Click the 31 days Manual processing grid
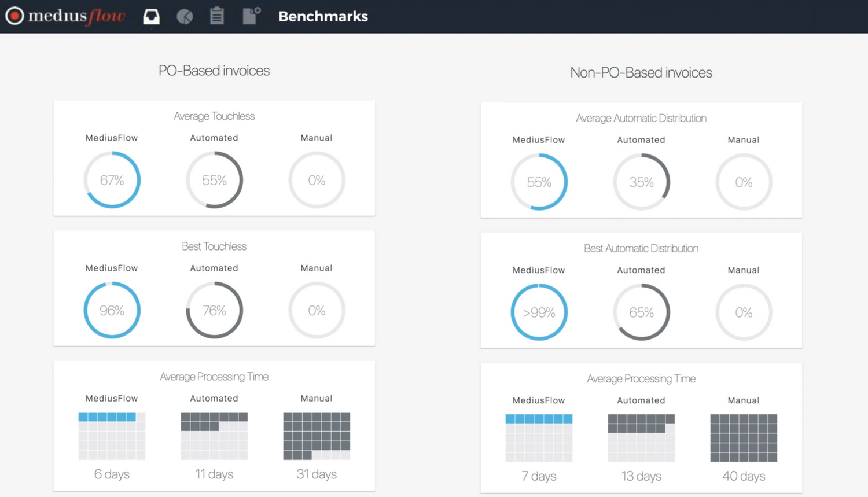The width and height of the screenshot is (868, 497). (317, 436)
